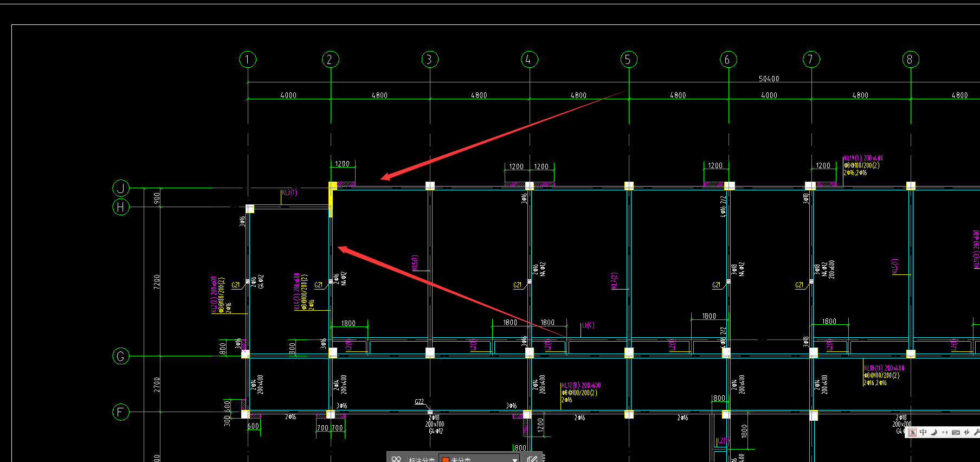Click the 50400 overall dimension text
980x462 pixels.
(769, 79)
